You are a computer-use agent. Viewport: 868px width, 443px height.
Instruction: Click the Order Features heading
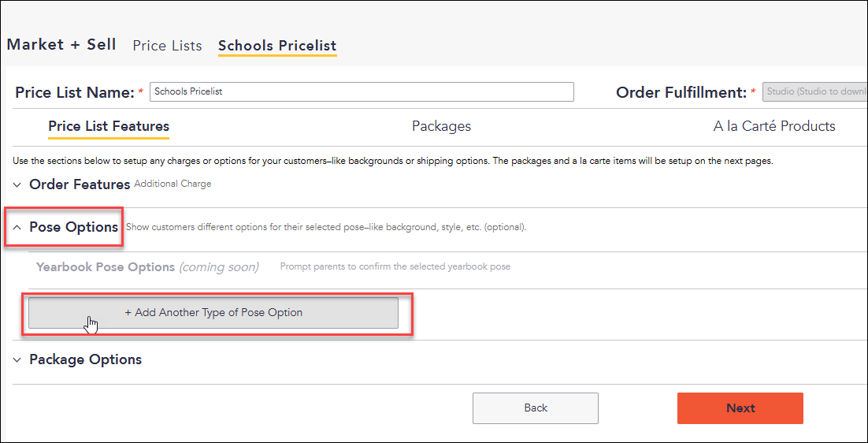click(x=80, y=184)
